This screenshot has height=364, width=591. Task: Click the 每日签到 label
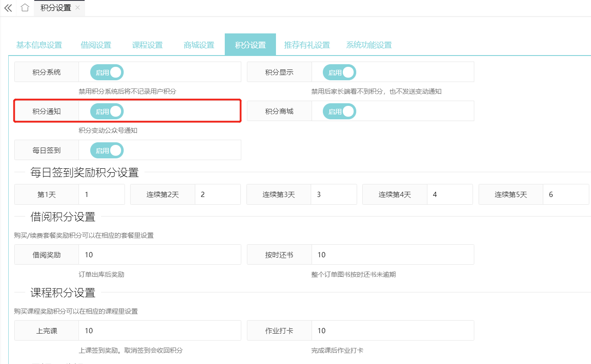click(46, 151)
